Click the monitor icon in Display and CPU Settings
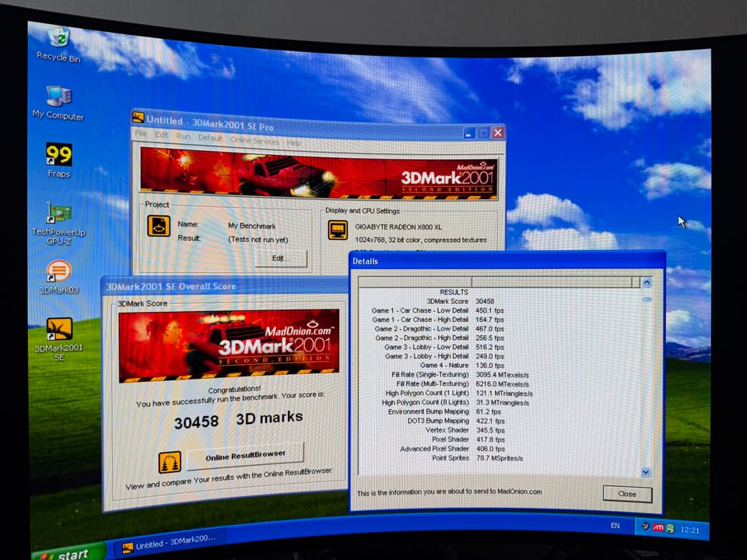The height and width of the screenshot is (560, 747). [x=338, y=230]
